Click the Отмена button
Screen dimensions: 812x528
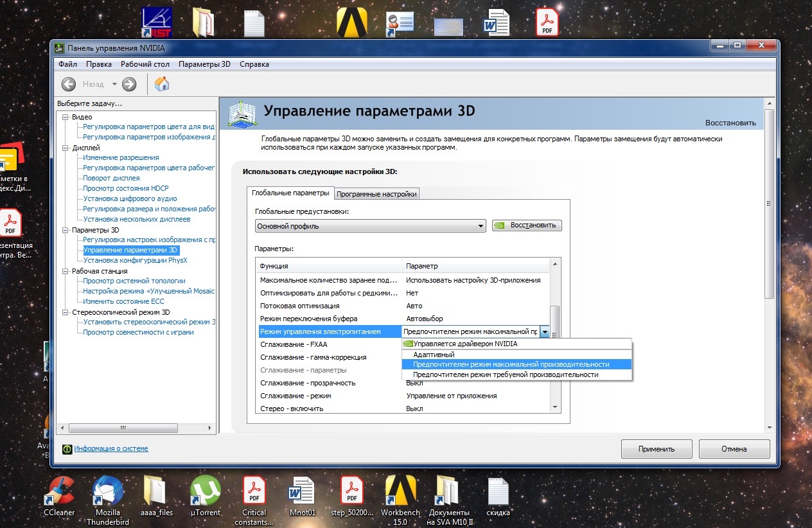[734, 450]
